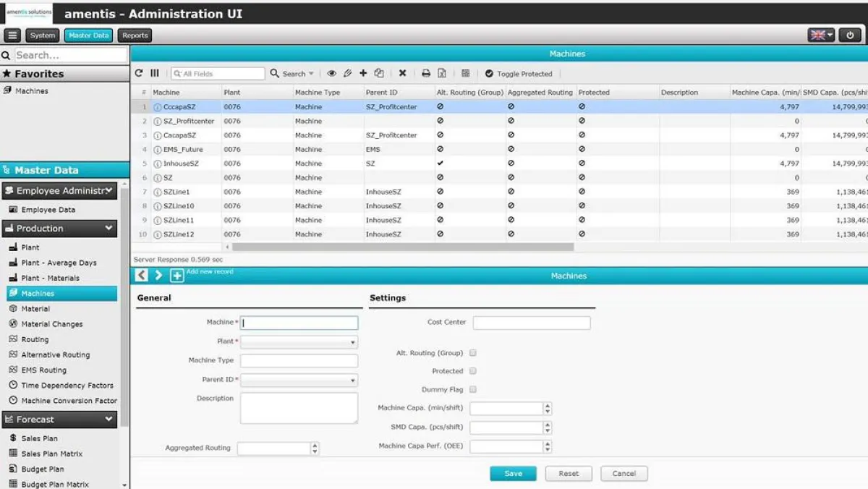Open the column chooser icon
868x489 pixels.
(155, 73)
